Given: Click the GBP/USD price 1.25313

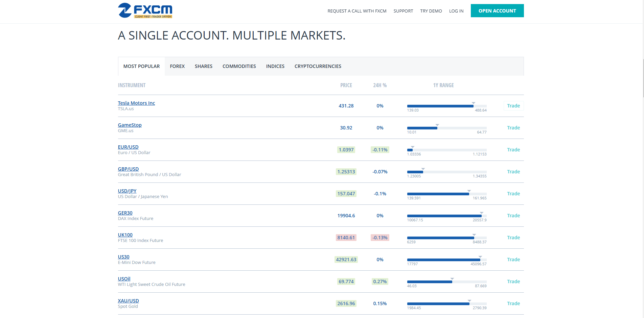Looking at the screenshot, I should tap(346, 172).
